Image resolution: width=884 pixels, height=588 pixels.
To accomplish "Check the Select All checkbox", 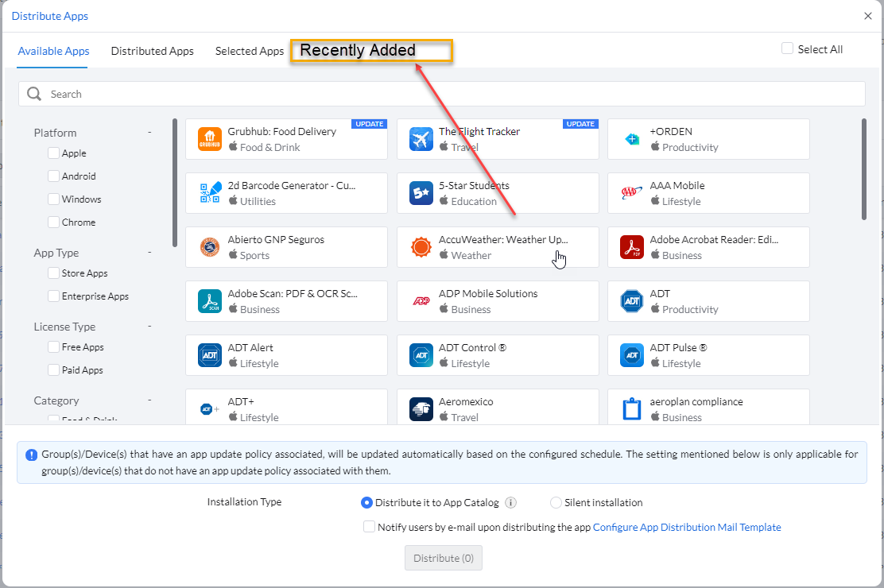I will [x=788, y=48].
